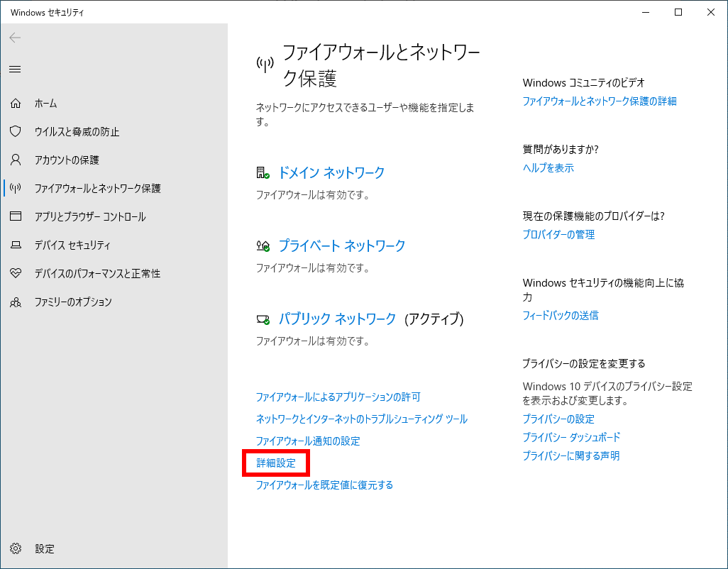
Task: Open プライベート ネットワーク settings
Action: [342, 245]
